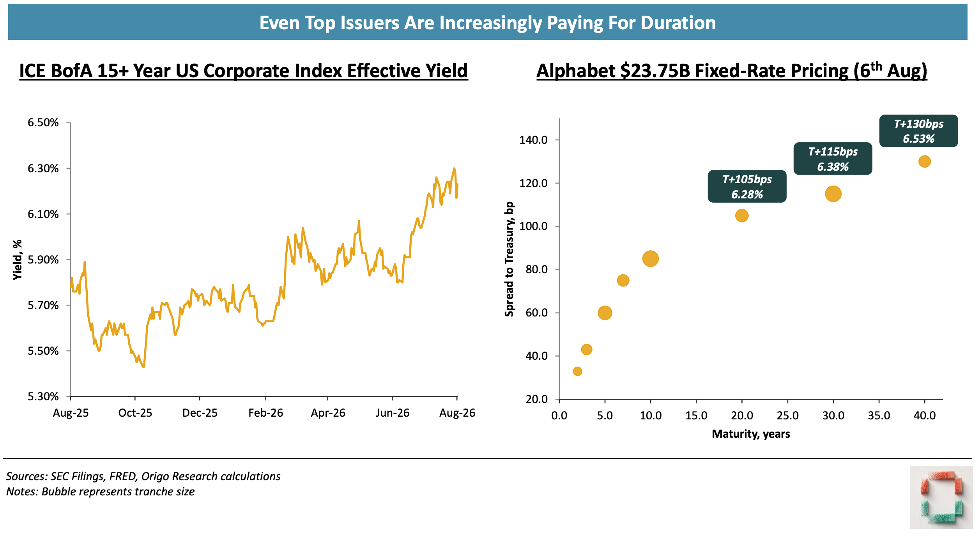Select the 'Aug-26' date label
Screen dimensions: 980x541
pyautogui.click(x=457, y=413)
